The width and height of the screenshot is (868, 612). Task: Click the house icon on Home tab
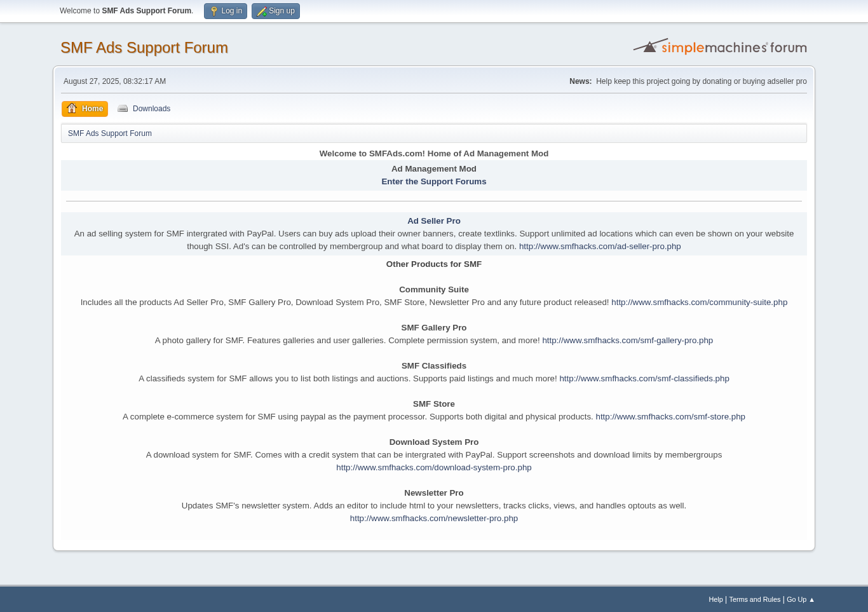coord(72,108)
